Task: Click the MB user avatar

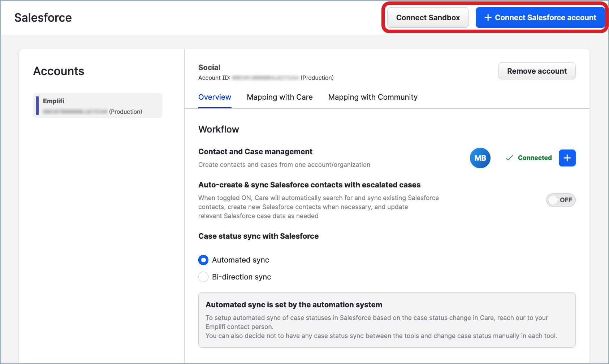Action: click(x=480, y=158)
